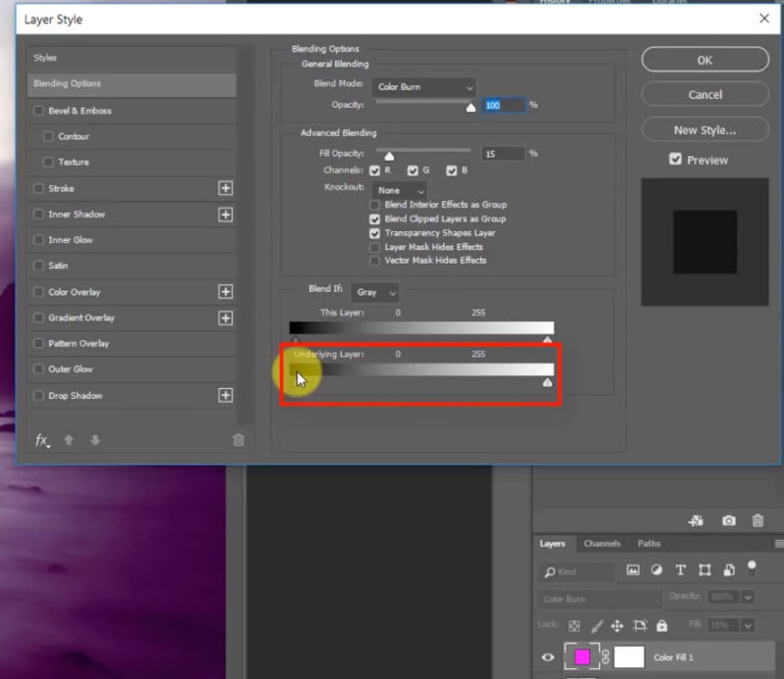
Task: Open the layer Kind filter dropdown
Action: click(x=577, y=571)
